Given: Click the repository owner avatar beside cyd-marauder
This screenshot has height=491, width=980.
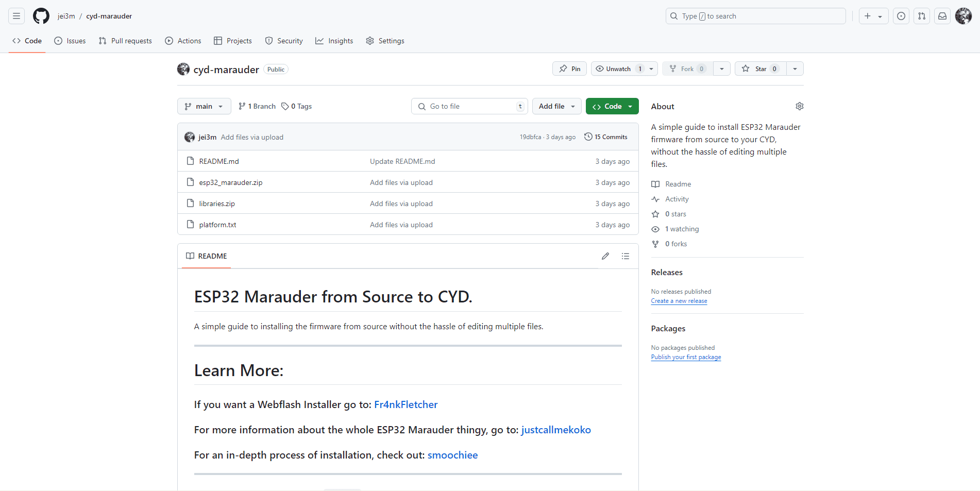Looking at the screenshot, I should tap(183, 69).
